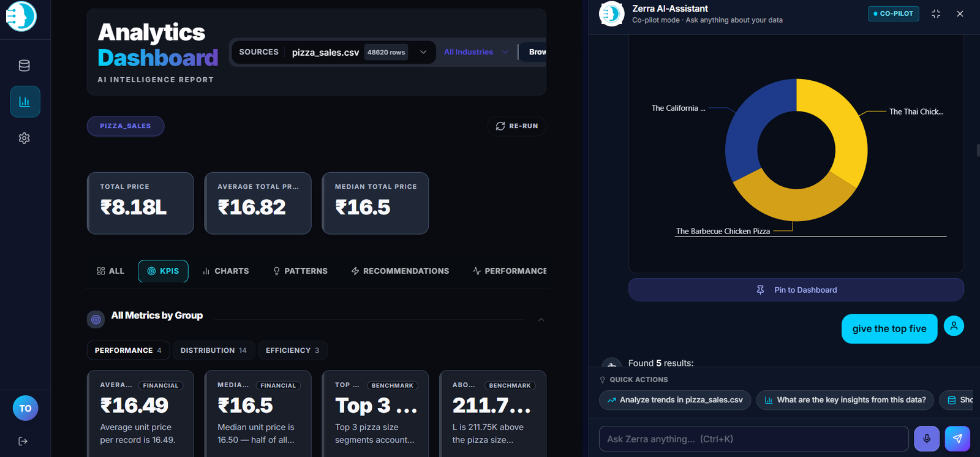The height and width of the screenshot is (457, 980).
Task: Toggle the CO-PILOT mode badge
Action: point(894,13)
